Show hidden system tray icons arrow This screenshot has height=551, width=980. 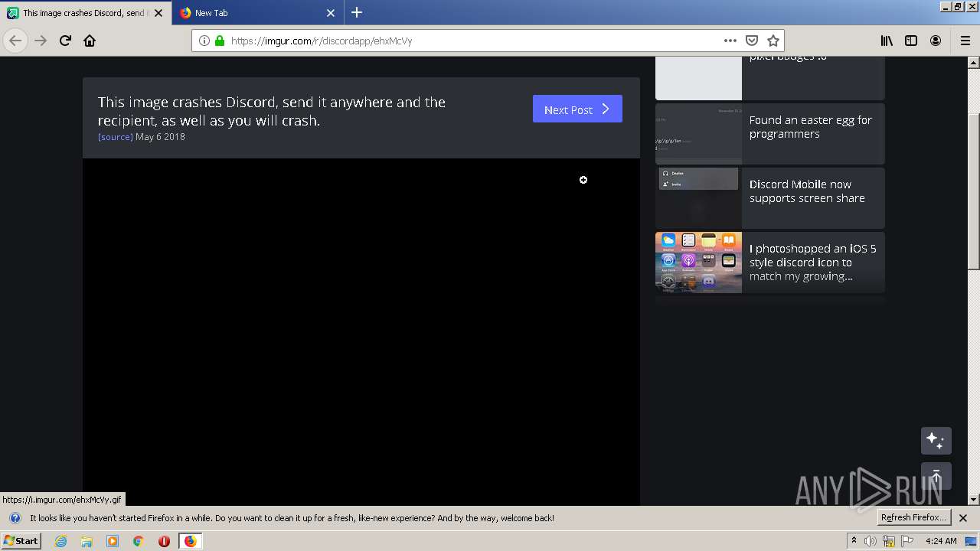pos(854,541)
